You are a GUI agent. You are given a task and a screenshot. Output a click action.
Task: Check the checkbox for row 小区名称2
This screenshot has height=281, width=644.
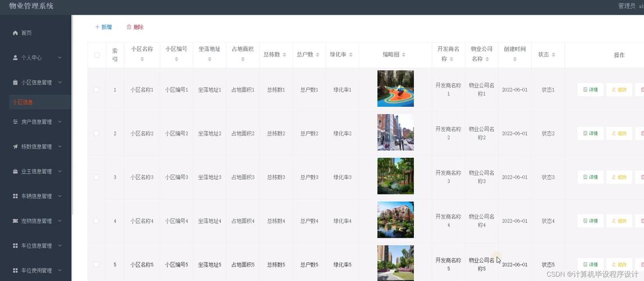coord(97,133)
